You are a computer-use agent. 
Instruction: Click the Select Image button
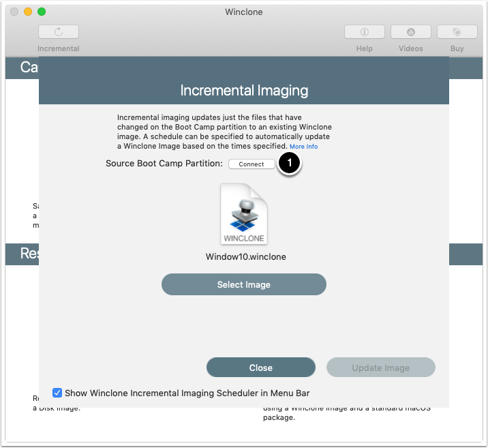[x=244, y=284]
